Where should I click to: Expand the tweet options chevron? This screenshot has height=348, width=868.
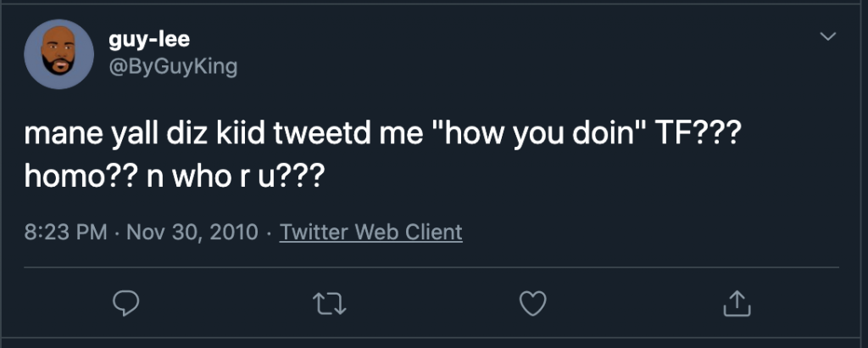pos(829,37)
